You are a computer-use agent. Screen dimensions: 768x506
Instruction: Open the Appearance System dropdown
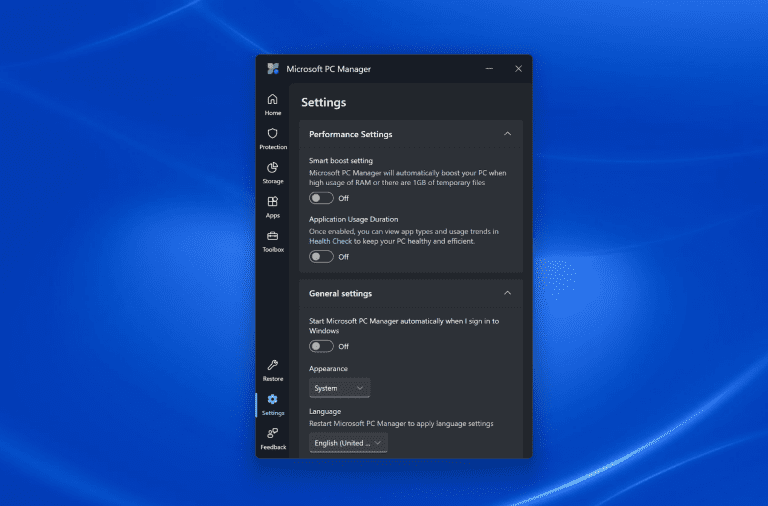339,388
